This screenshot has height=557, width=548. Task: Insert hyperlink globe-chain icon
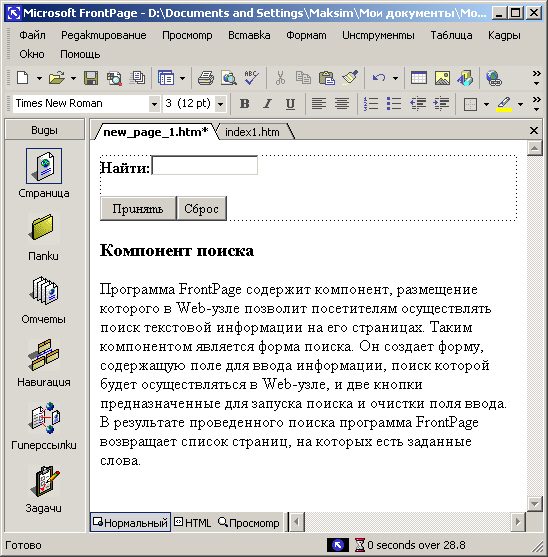click(x=494, y=78)
